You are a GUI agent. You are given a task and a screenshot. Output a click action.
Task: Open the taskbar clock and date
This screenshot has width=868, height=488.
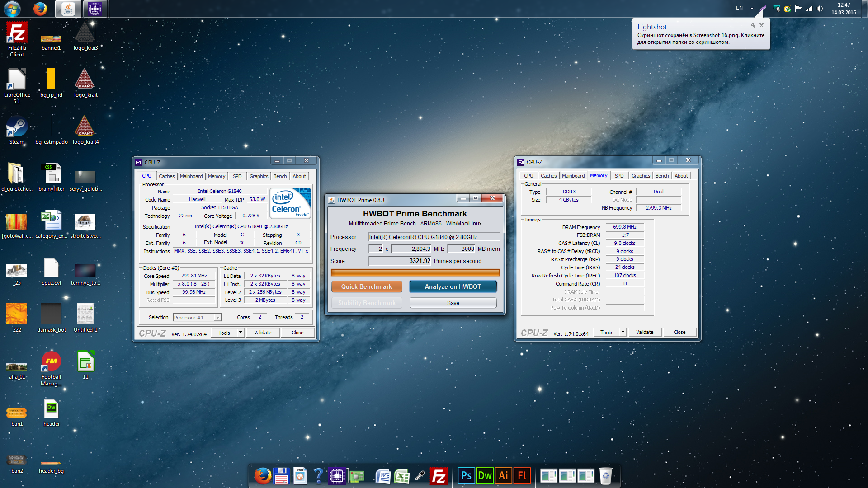(844, 9)
